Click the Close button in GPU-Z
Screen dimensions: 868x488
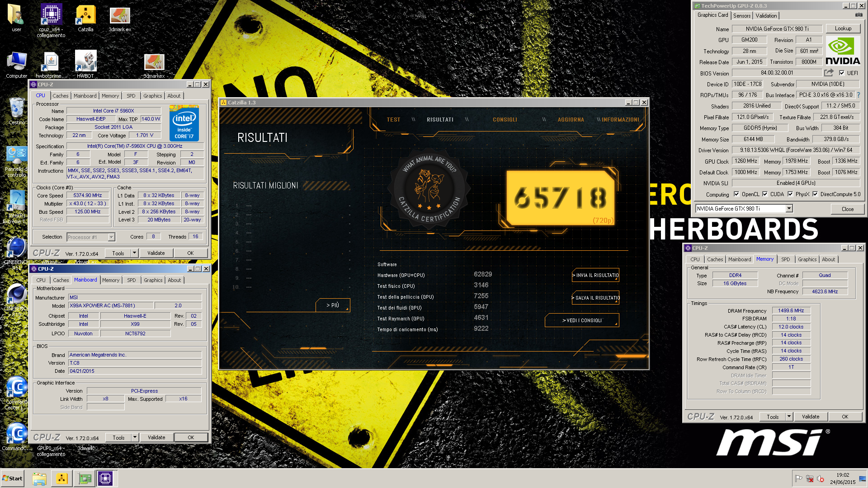pos(848,209)
